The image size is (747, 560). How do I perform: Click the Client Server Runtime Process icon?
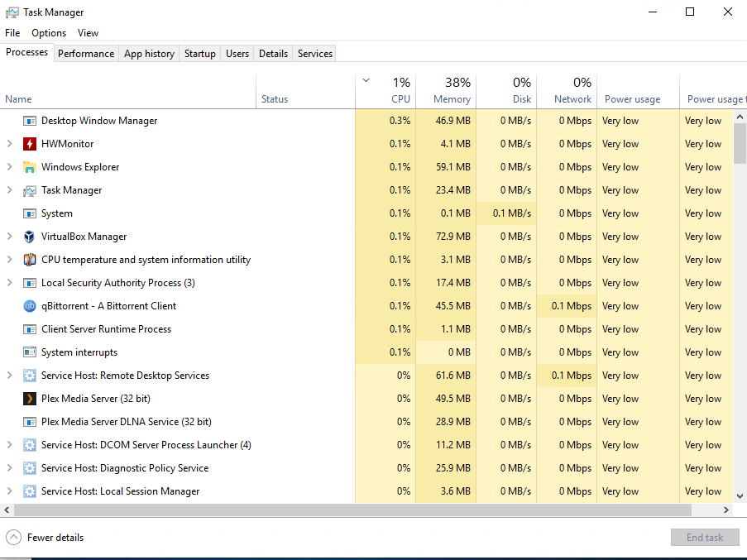coord(30,329)
